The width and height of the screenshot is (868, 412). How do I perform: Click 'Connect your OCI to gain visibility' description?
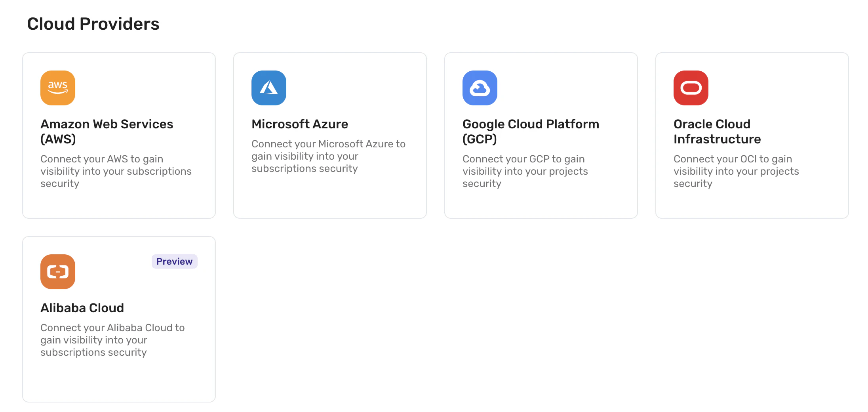[736, 171]
